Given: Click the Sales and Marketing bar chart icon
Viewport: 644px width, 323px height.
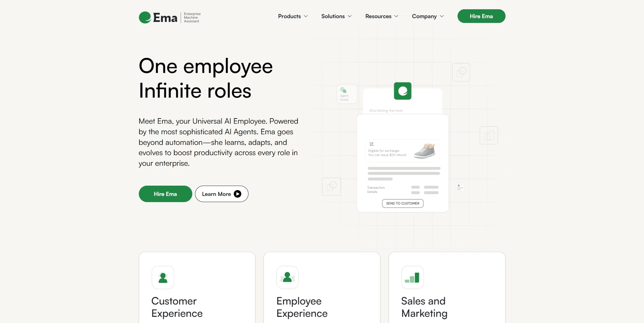Looking at the screenshot, I should [x=412, y=277].
